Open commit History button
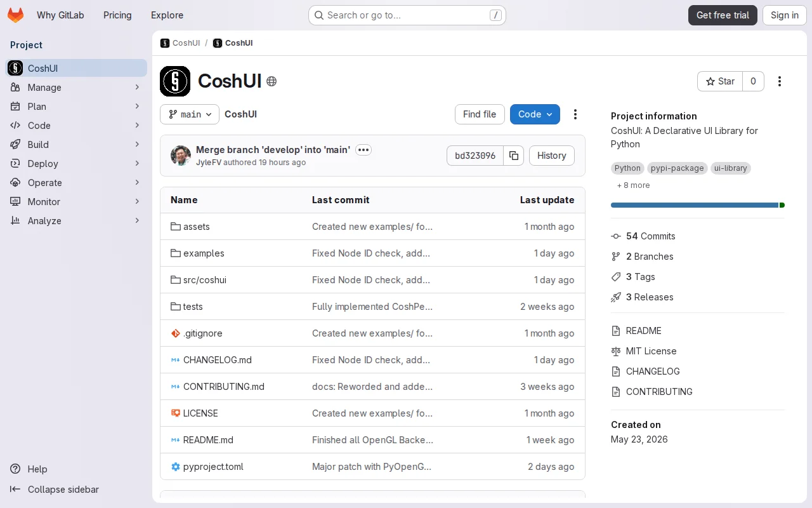The width and height of the screenshot is (812, 508). 552,156
